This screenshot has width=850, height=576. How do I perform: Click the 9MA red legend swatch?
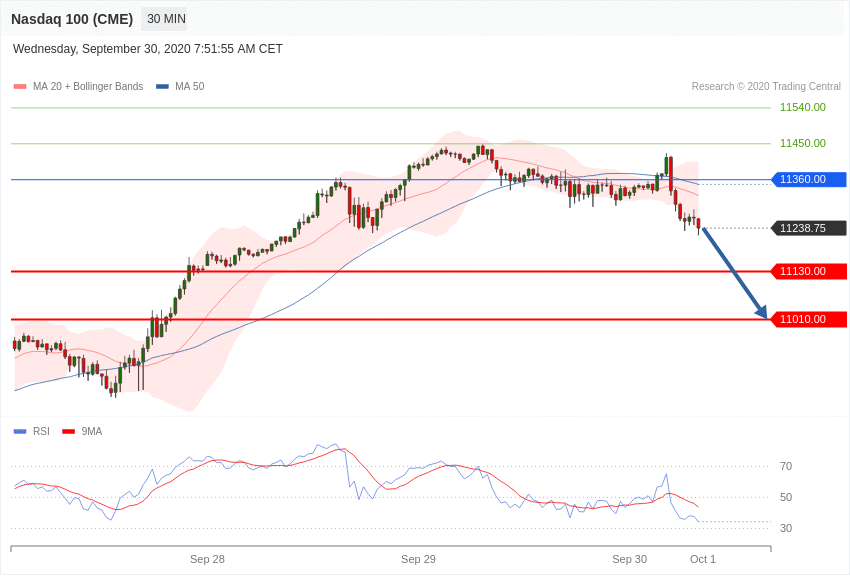point(69,431)
